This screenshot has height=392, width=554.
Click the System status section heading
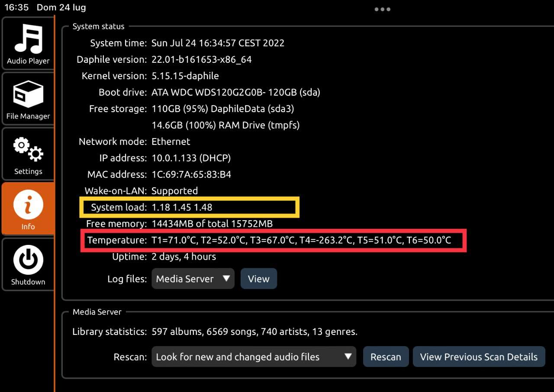coord(98,26)
